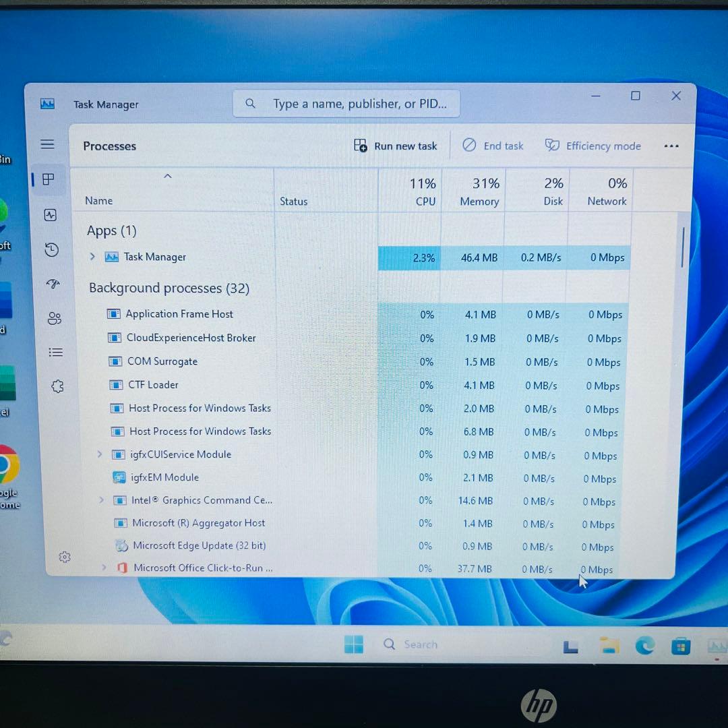The image size is (728, 728).
Task: Expand the igfxCUIService Module process
Action: click(x=100, y=454)
